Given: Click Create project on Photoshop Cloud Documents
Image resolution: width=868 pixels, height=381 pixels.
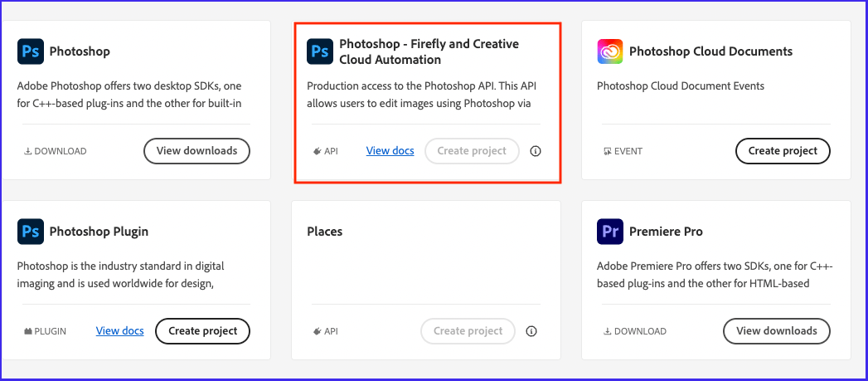Looking at the screenshot, I should (x=783, y=151).
